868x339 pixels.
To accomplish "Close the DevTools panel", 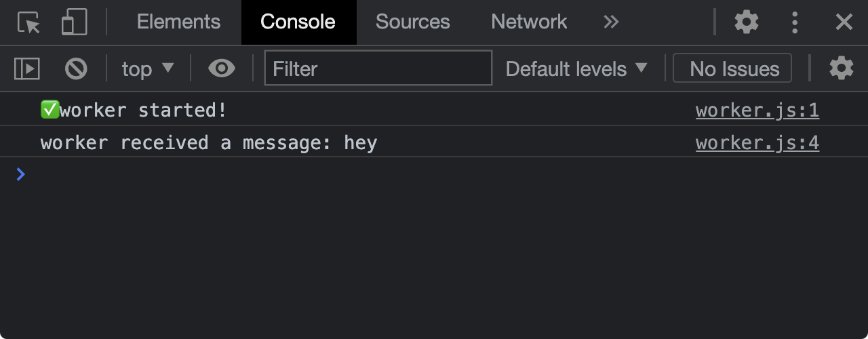I will (x=844, y=22).
